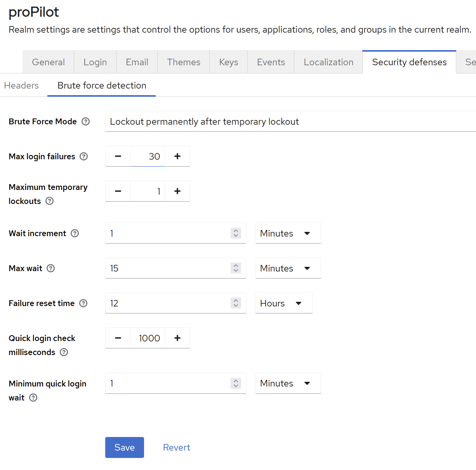Viewport: 476px width, 470px height.
Task: Open help for Maximum temporary lockouts
Action: 50,201
